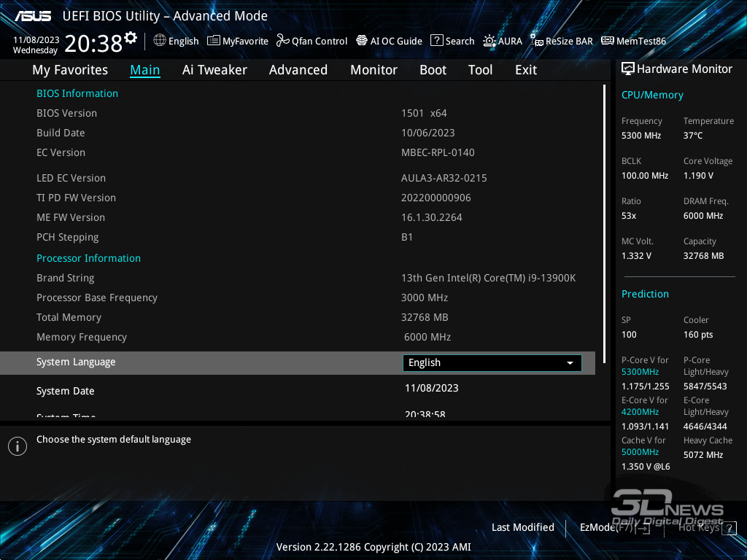The height and width of the screenshot is (560, 747).
Task: Click Total Memory value 32768 MB
Action: pyautogui.click(x=425, y=318)
